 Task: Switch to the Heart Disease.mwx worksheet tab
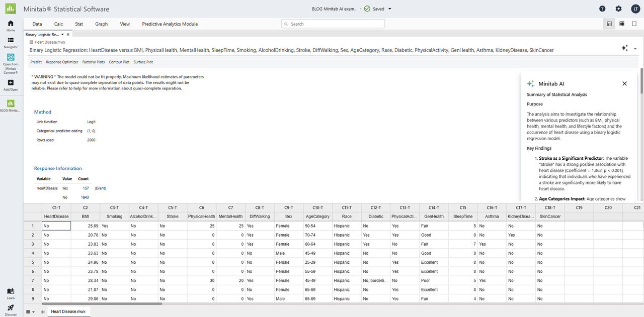[68, 311]
